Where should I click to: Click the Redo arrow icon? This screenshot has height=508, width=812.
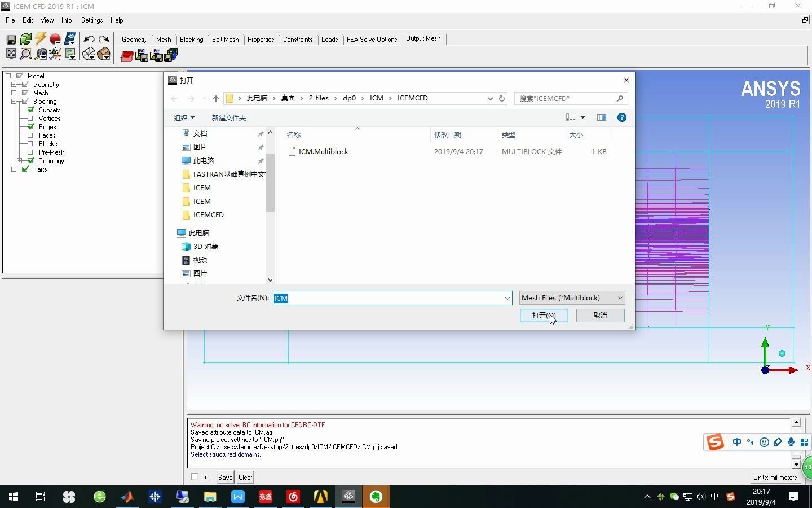[x=104, y=39]
